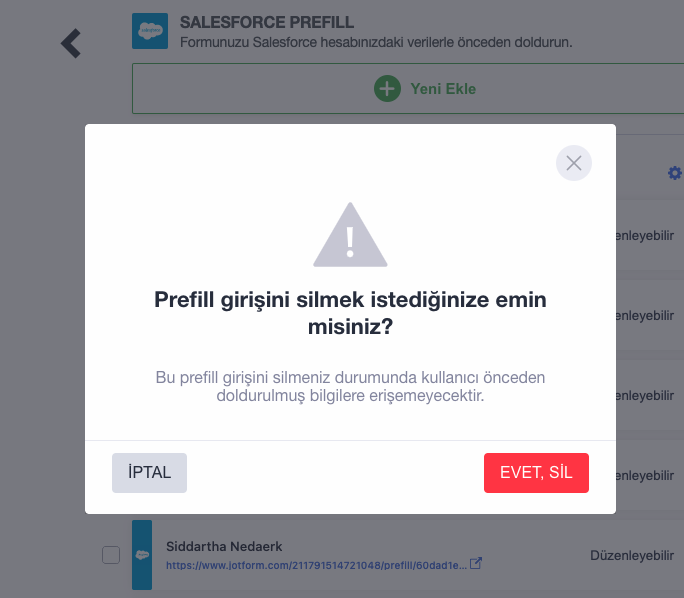Open the 'enleyebilir' permission next to EVET, SİL
The height and width of the screenshot is (598, 684).
pos(645,475)
